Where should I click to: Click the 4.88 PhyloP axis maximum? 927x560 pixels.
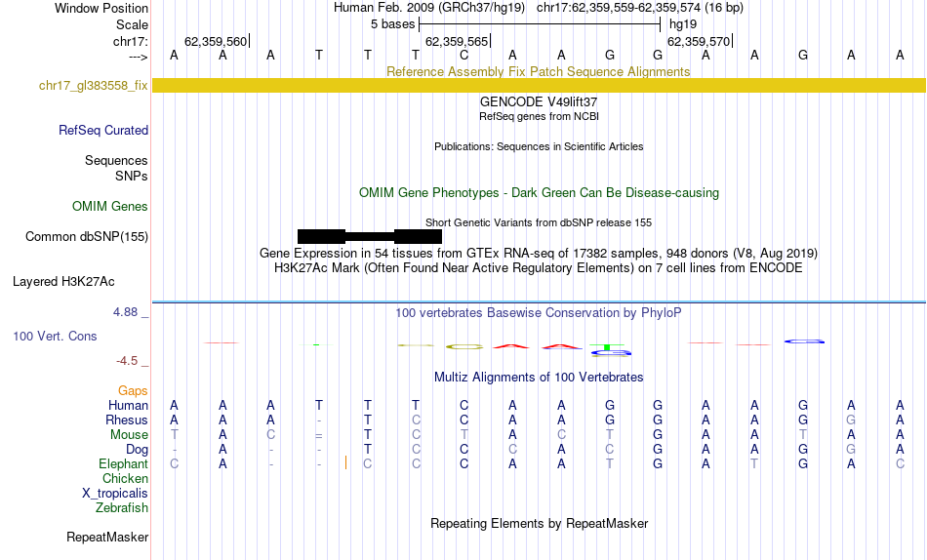[125, 312]
